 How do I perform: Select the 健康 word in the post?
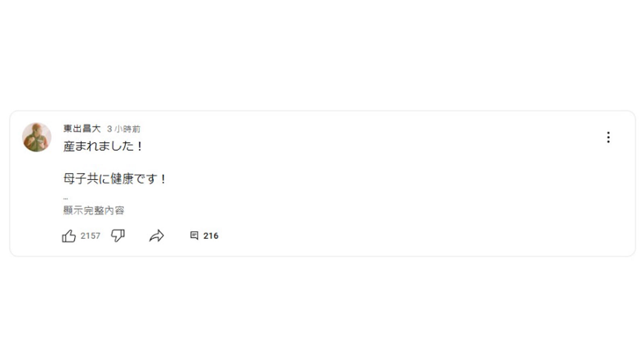(122, 179)
